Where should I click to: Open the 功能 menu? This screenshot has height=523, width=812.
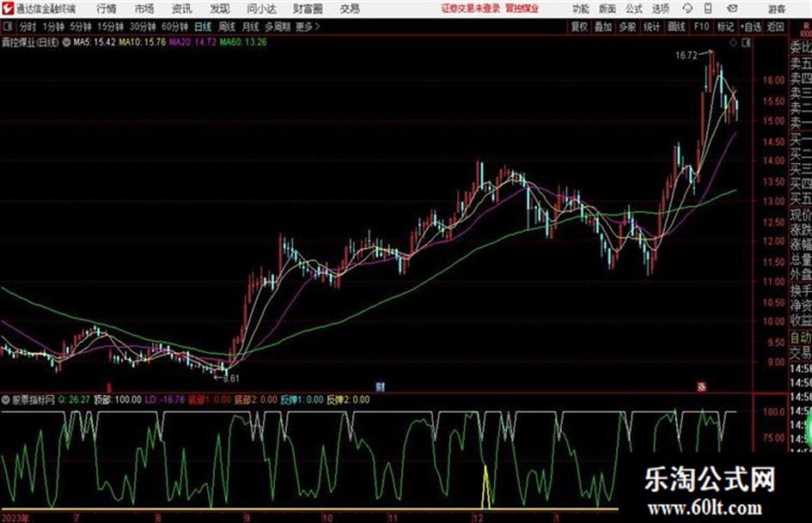tap(581, 9)
